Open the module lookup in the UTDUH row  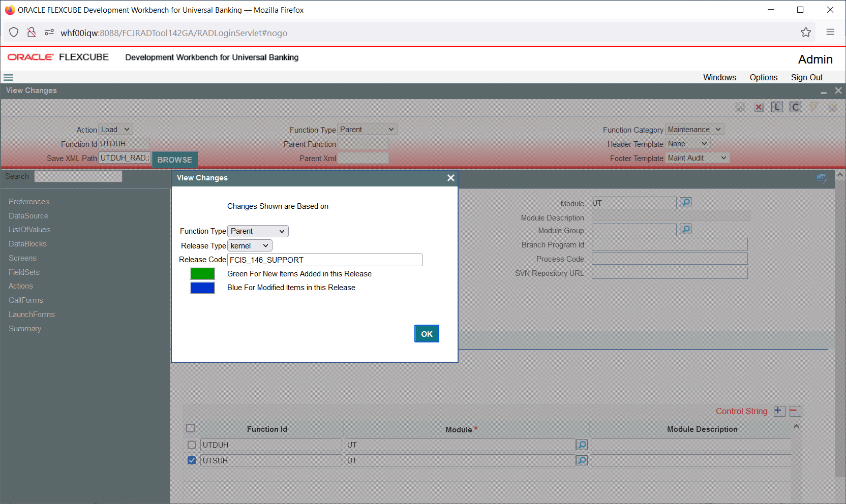click(582, 445)
